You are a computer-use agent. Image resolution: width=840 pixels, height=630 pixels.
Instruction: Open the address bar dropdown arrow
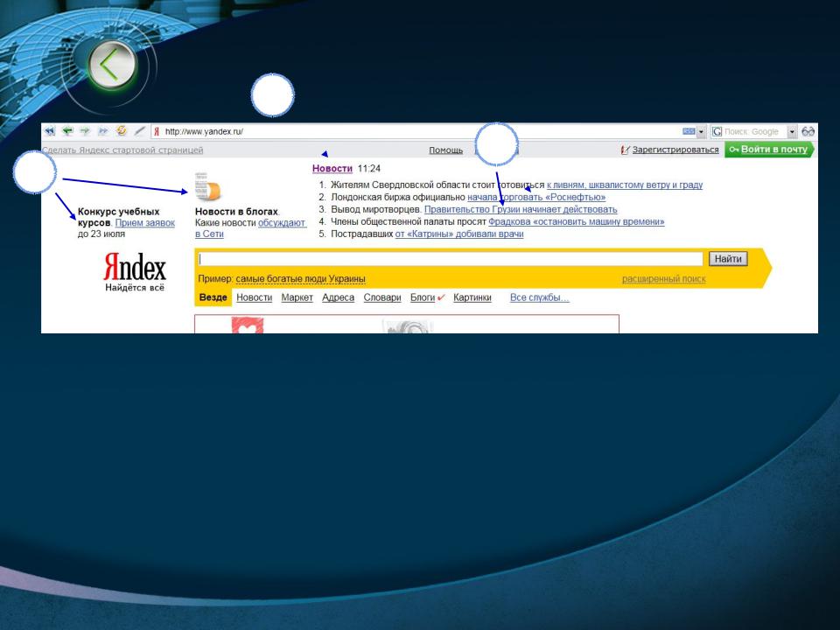[701, 131]
